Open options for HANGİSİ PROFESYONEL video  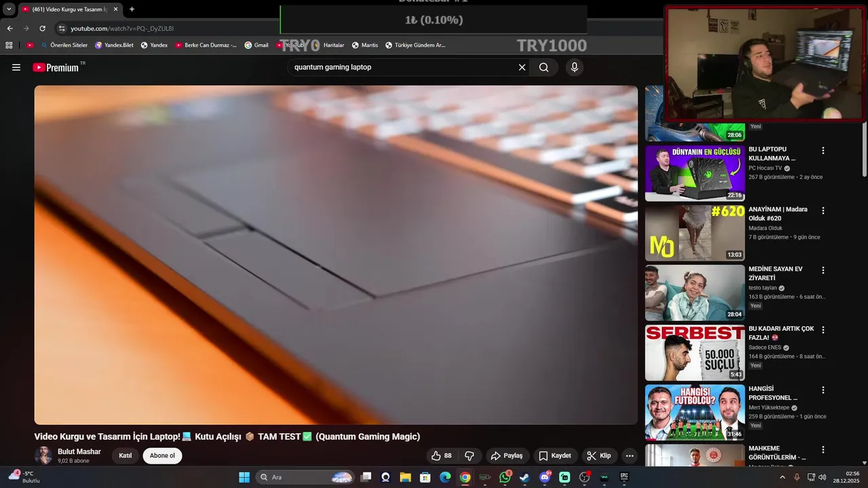[823, 390]
